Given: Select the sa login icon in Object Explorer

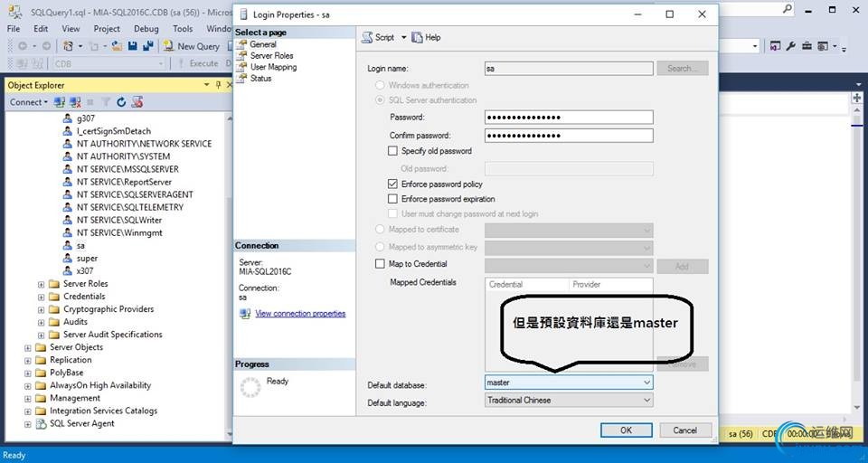Looking at the screenshot, I should (x=67, y=245).
